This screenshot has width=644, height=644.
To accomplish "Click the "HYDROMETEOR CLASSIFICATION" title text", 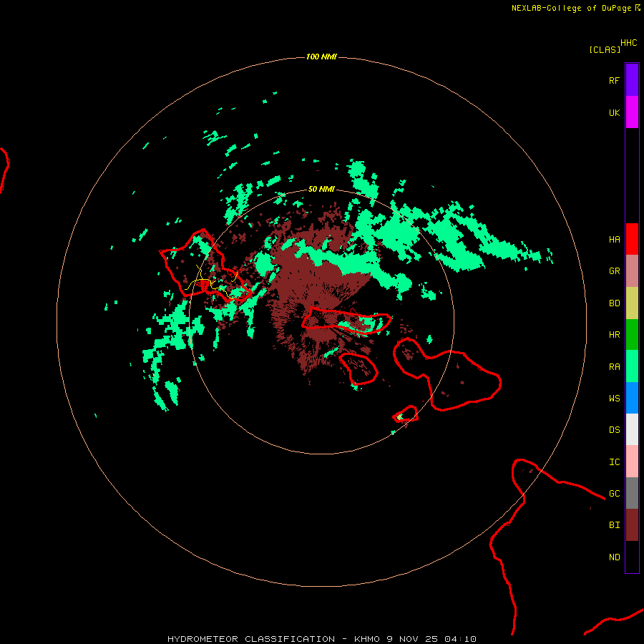I will pyautogui.click(x=251, y=639).
